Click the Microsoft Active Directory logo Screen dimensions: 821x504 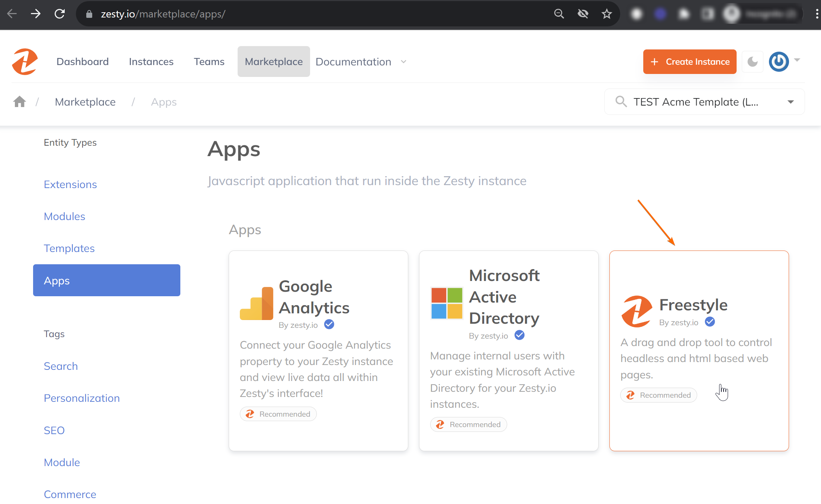pyautogui.click(x=447, y=303)
